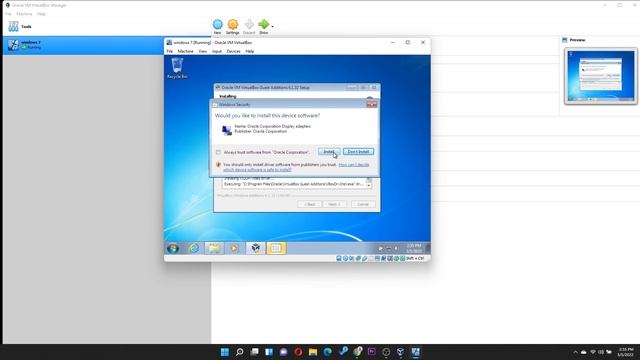
Task: Open Machine menu in VirtualBox Manager
Action: pyautogui.click(x=24, y=14)
